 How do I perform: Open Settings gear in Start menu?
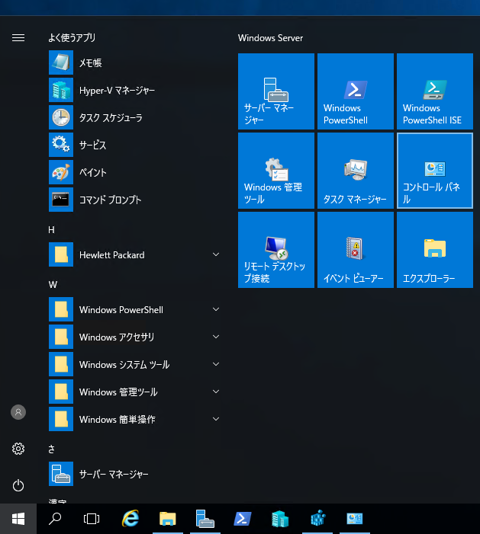[18, 449]
